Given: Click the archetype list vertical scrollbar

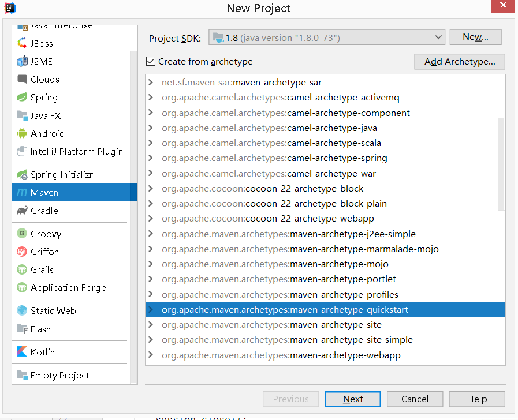Looking at the screenshot, I should click(501, 163).
